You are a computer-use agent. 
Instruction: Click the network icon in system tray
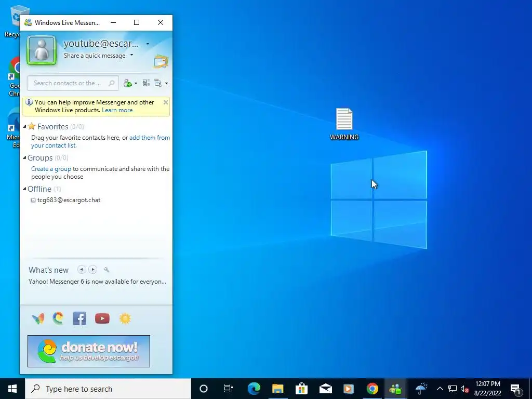pyautogui.click(x=453, y=389)
